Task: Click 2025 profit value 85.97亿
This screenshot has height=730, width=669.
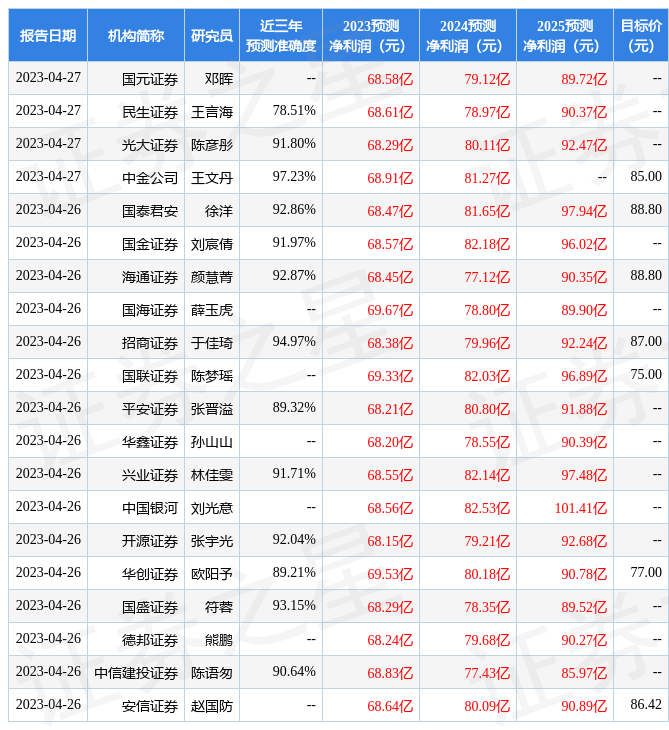Action: [584, 673]
